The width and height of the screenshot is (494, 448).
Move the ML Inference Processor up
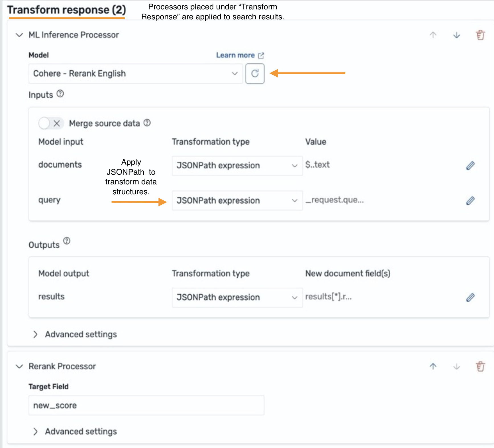[x=433, y=35]
